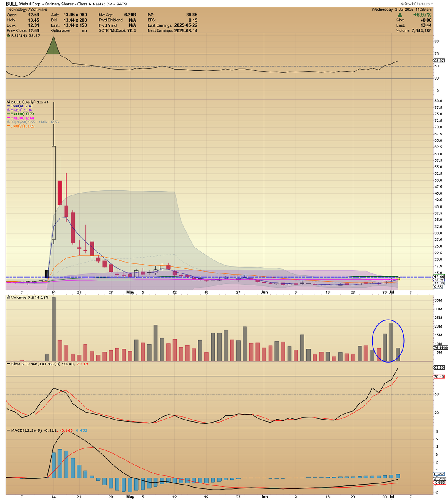
Task: Click the +6.97% percent change
Action: [423, 15]
